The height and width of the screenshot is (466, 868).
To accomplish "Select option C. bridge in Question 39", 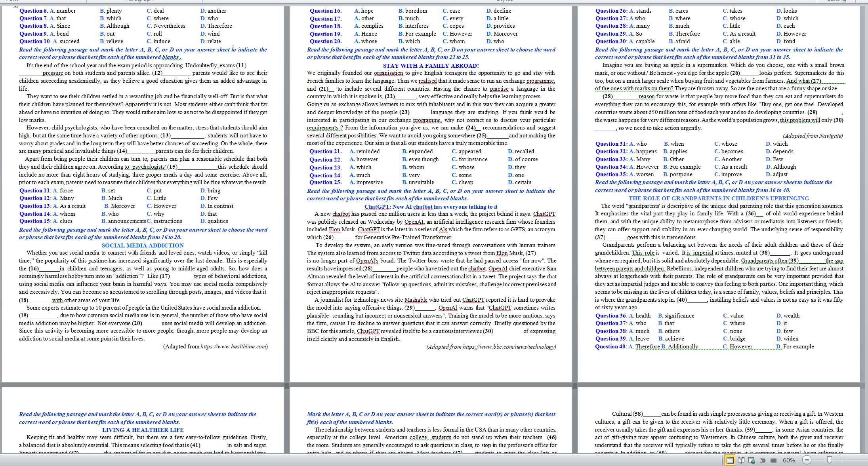I will (x=734, y=339).
